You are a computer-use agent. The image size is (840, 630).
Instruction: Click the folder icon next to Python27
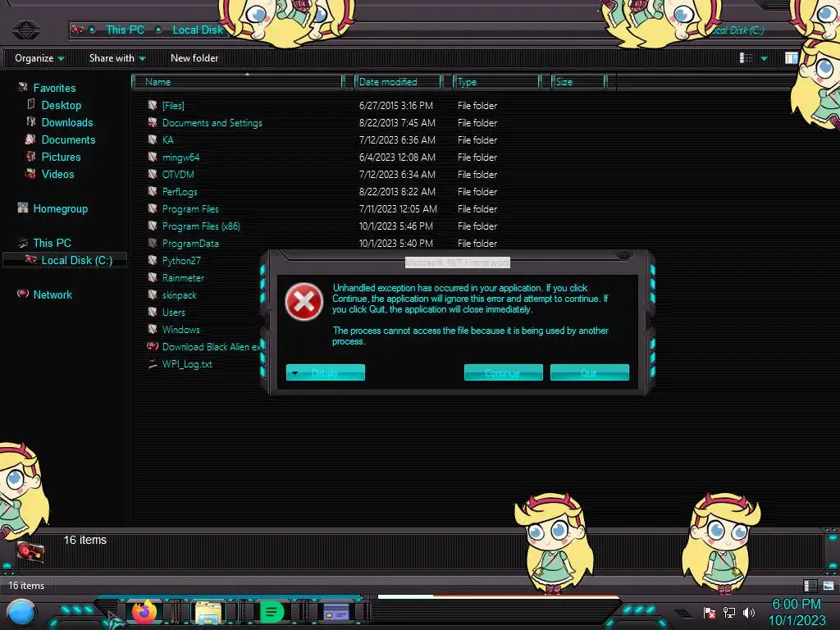coord(153,260)
